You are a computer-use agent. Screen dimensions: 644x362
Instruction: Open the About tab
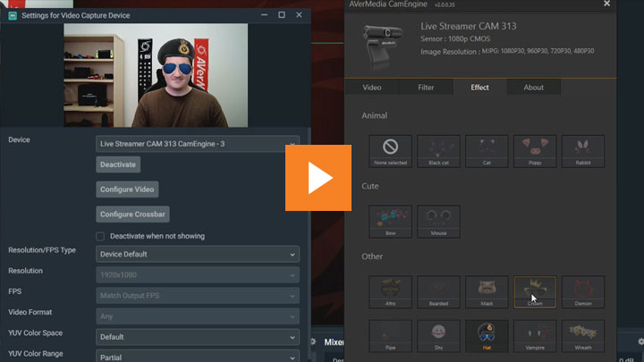pos(533,88)
